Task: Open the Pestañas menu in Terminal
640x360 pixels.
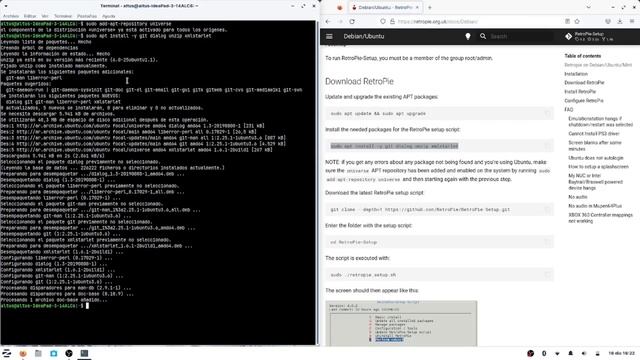Action: point(87,16)
